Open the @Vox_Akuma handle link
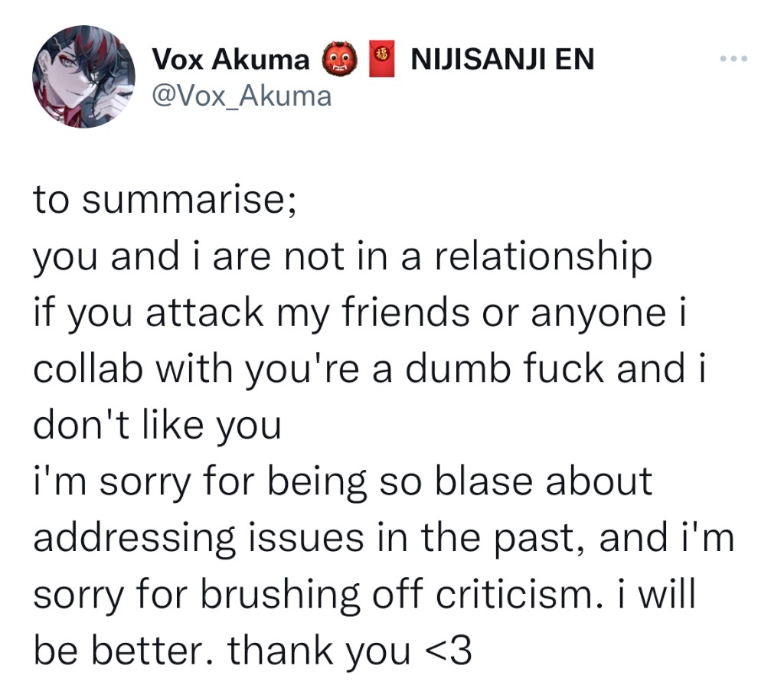The width and height of the screenshot is (784, 685). click(241, 96)
